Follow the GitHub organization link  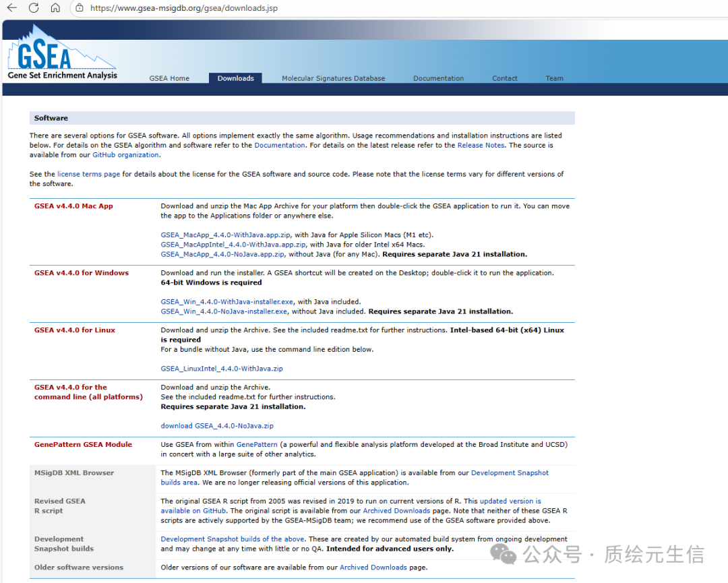(x=125, y=155)
